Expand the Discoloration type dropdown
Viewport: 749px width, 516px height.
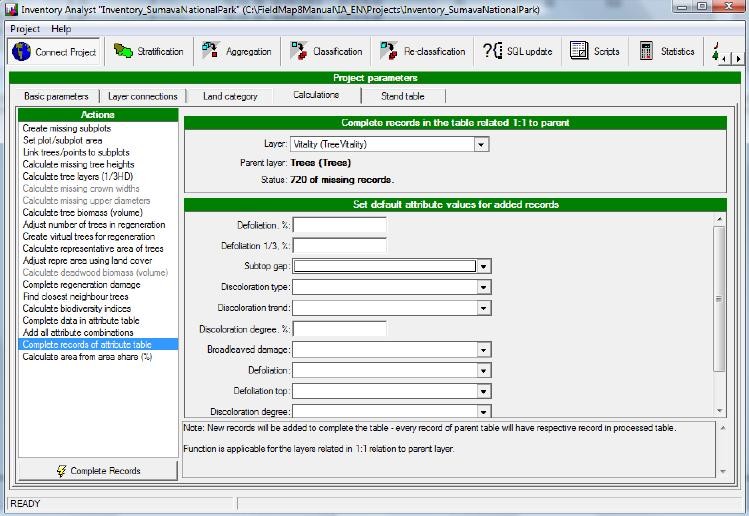tap(483, 288)
